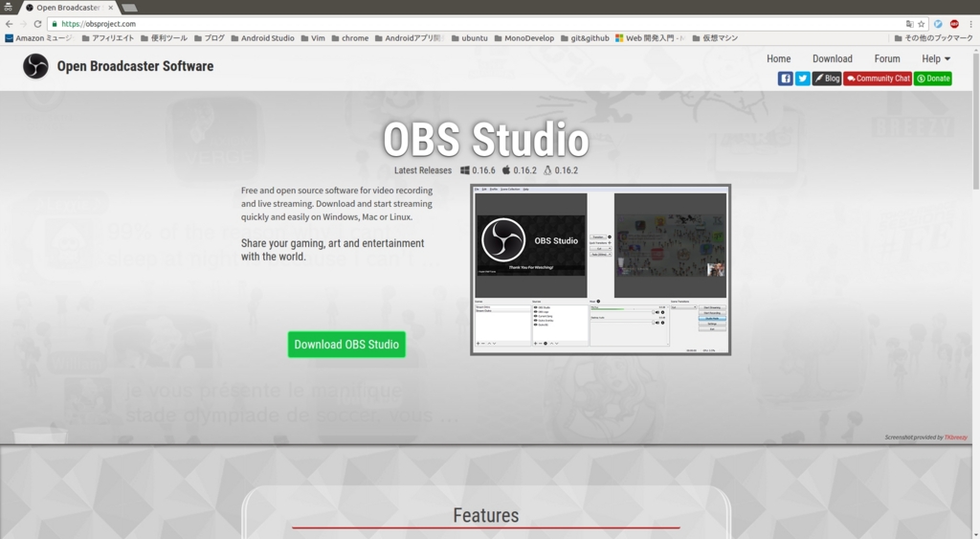
Task: Open the git&github bookmark folder
Action: [x=585, y=38]
